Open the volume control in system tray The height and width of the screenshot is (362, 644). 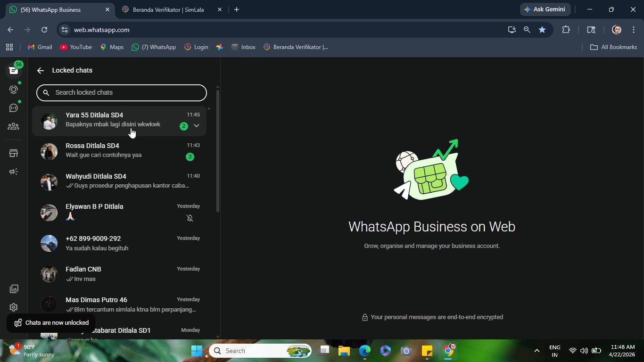click(584, 351)
